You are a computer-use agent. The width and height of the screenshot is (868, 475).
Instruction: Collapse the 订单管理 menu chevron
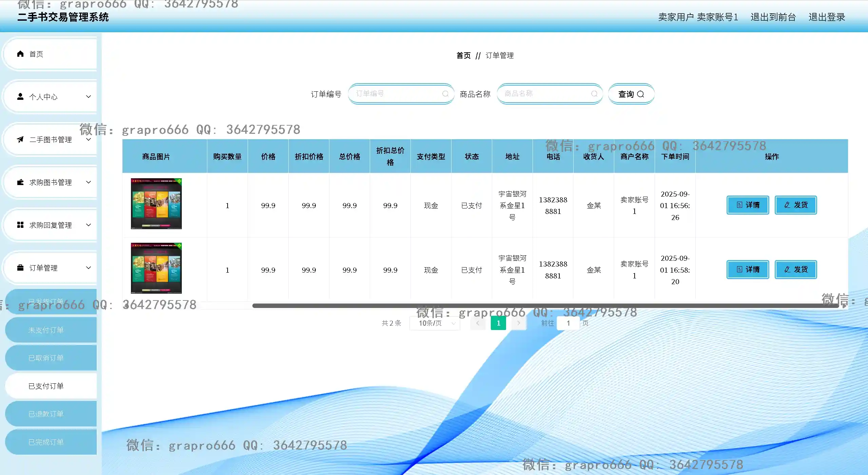tap(89, 268)
